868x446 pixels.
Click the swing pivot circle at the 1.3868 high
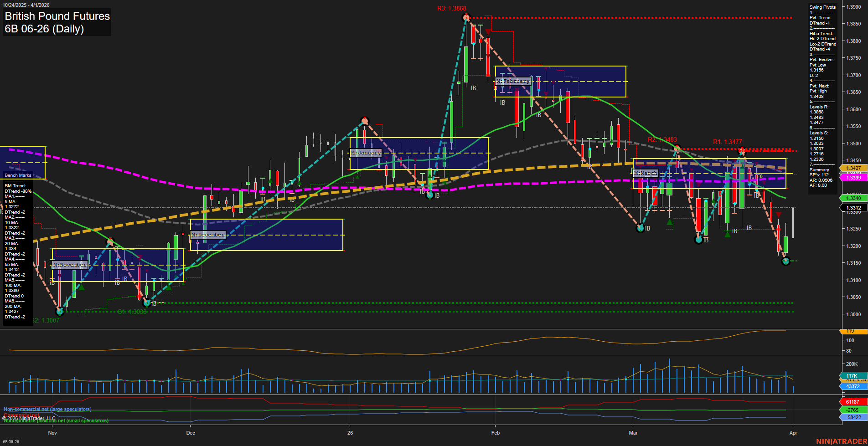(466, 17)
